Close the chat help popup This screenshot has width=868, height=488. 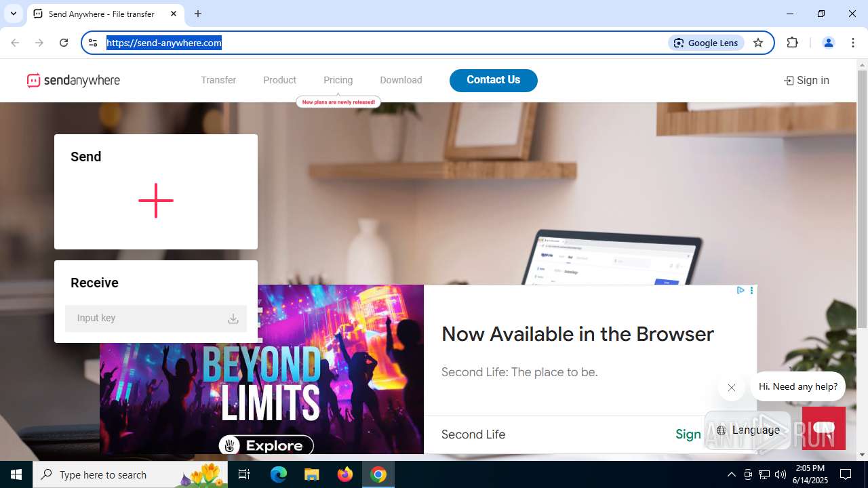(x=731, y=388)
